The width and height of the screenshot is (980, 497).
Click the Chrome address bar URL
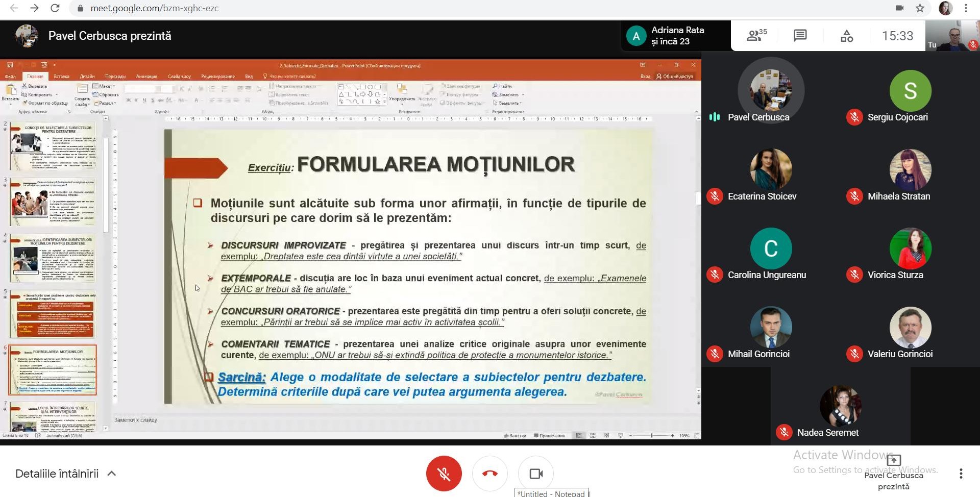pyautogui.click(x=155, y=8)
